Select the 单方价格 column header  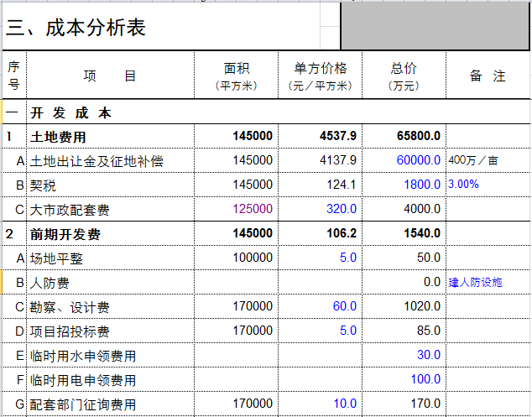(x=320, y=76)
